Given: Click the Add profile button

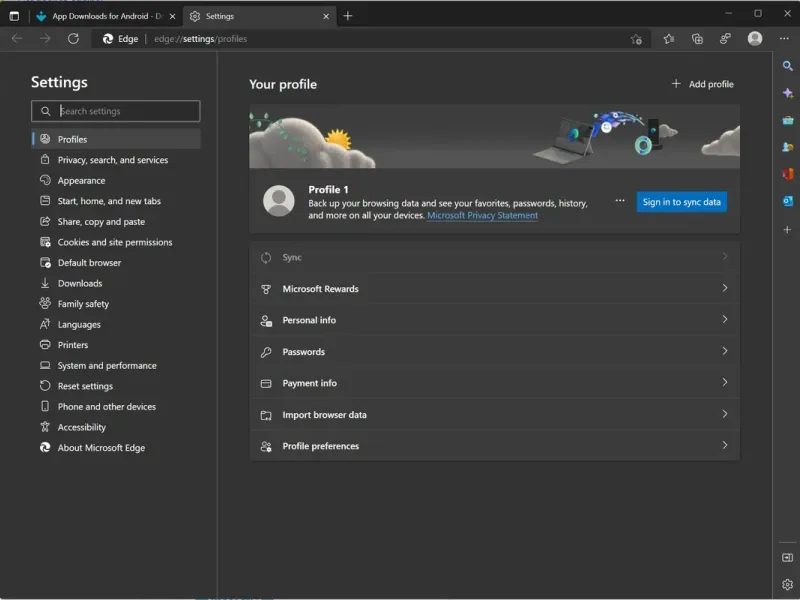Looking at the screenshot, I should [x=703, y=84].
